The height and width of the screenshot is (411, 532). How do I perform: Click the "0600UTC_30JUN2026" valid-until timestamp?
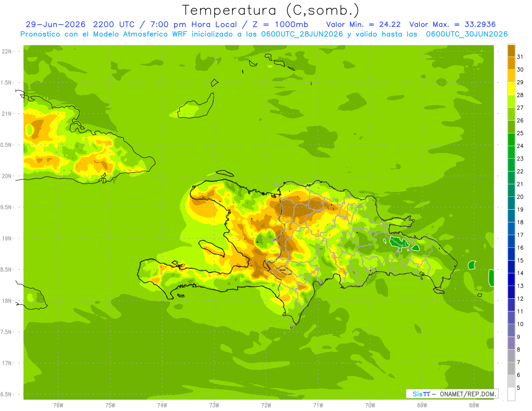[x=467, y=34]
